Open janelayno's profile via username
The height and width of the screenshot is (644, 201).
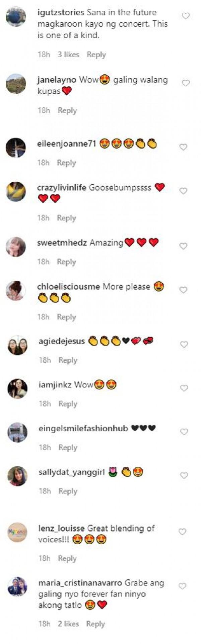57,80
